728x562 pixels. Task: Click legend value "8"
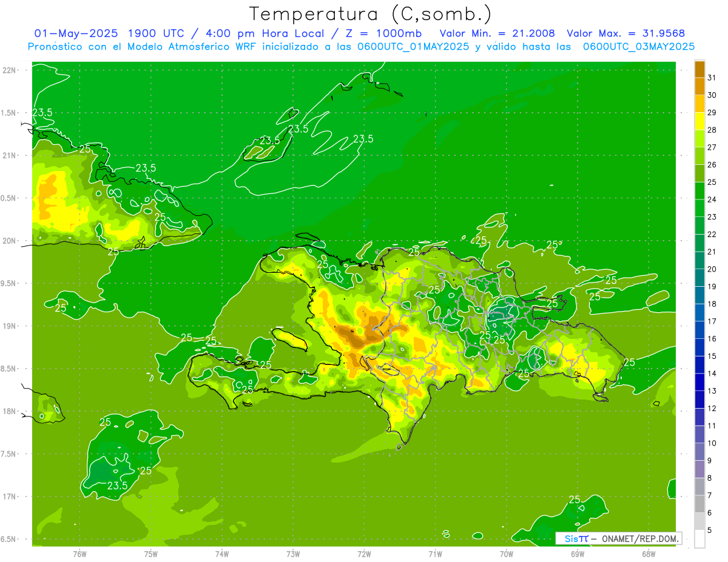[x=709, y=478]
